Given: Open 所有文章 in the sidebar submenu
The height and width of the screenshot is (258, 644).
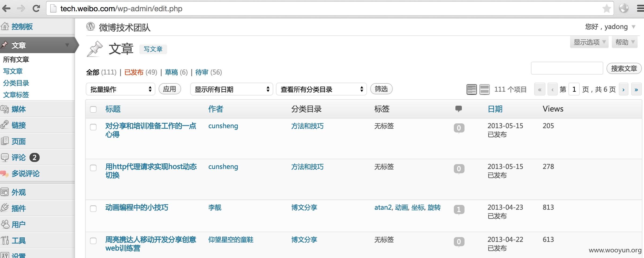Looking at the screenshot, I should 16,59.
